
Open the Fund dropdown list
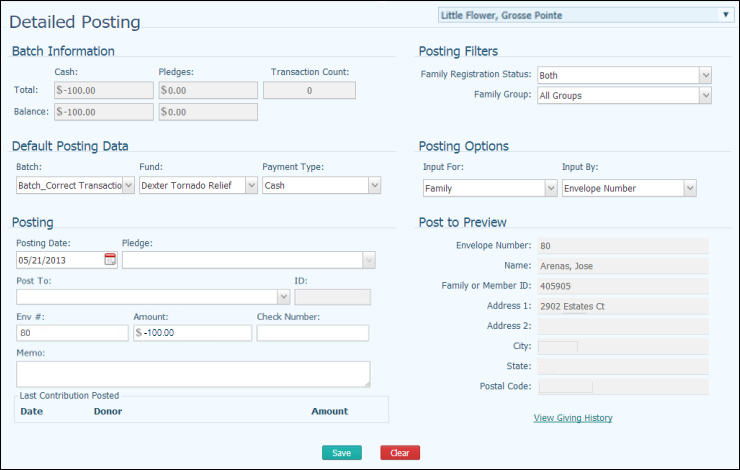[x=250, y=185]
